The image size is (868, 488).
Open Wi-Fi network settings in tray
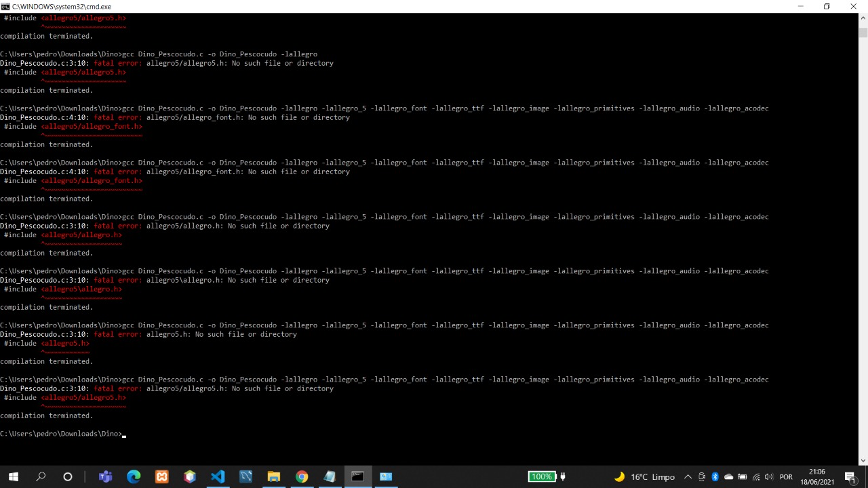(756, 476)
